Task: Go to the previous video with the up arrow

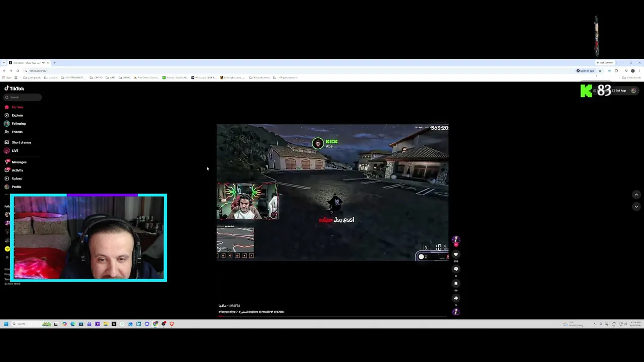Action: pos(636,195)
